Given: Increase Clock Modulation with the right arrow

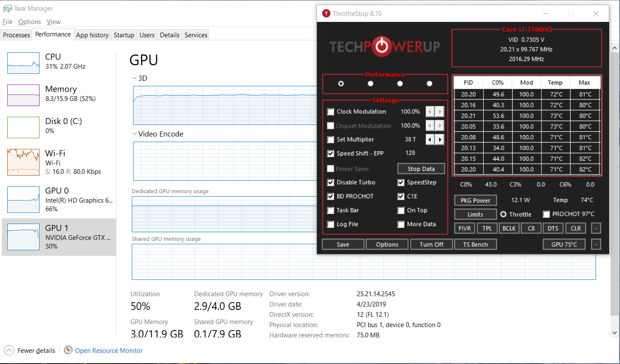Looking at the screenshot, I should tap(440, 112).
